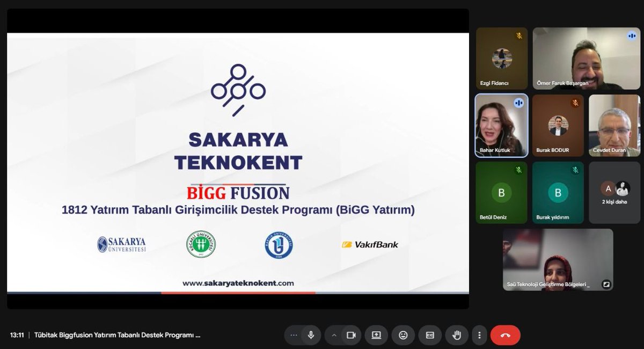Open the meeting title 'Tübitak Biggfusion' details

(x=117, y=335)
